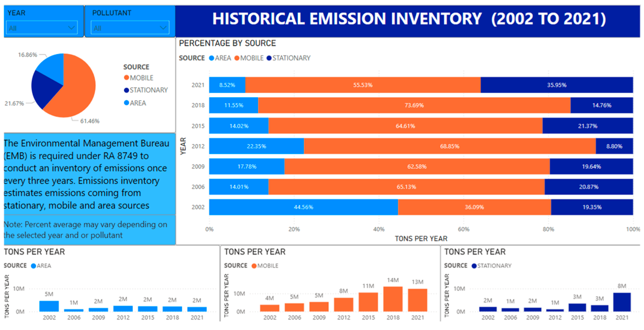This screenshot has height=330, width=644.
Task: Click the 2002 area segment showing 44.56%
Action: click(304, 207)
